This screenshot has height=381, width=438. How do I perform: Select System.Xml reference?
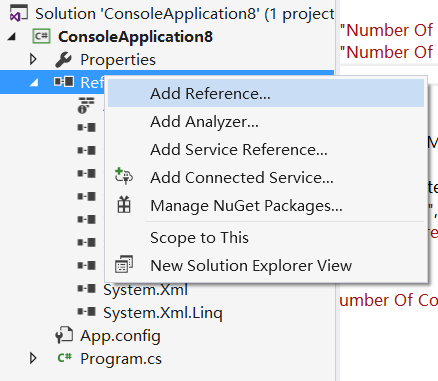pos(145,289)
